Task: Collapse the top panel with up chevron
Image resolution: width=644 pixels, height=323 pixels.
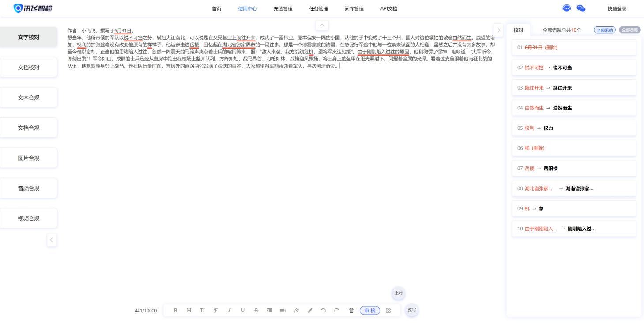Action: click(x=322, y=25)
